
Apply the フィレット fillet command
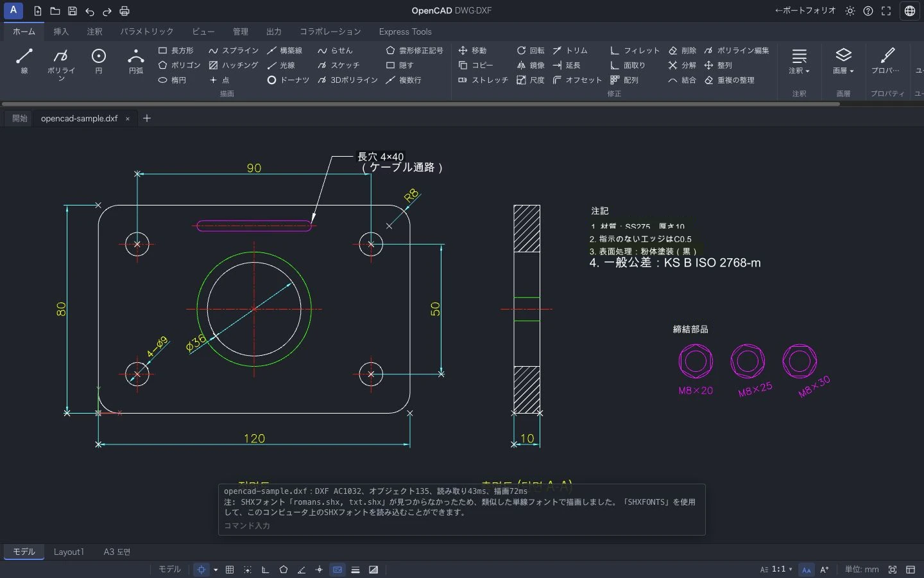tap(635, 50)
